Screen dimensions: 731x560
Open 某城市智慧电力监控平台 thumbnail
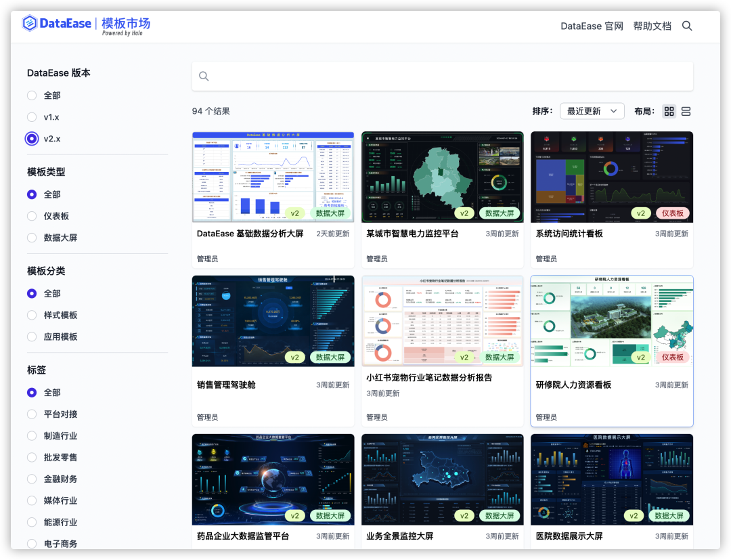click(x=443, y=177)
